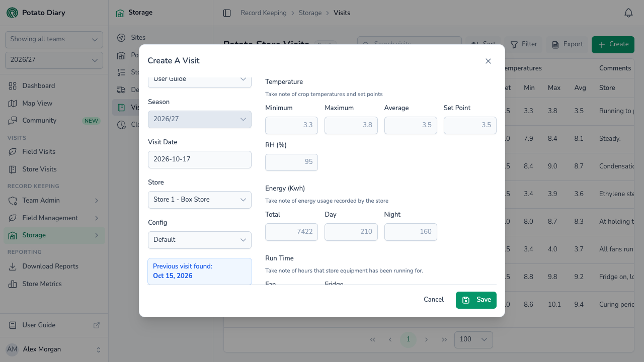Open Field Visits page
Screen dimensions: 644x362
click(54, 152)
